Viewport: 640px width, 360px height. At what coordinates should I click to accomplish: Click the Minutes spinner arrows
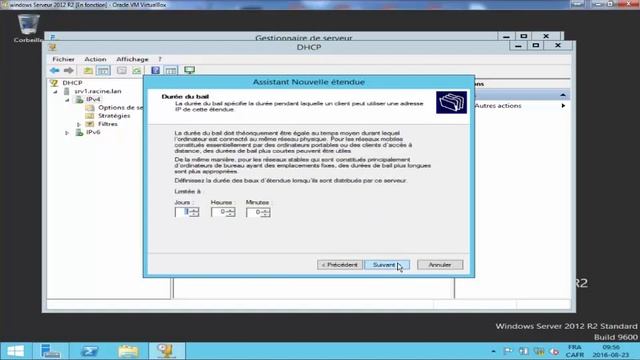click(x=266, y=212)
